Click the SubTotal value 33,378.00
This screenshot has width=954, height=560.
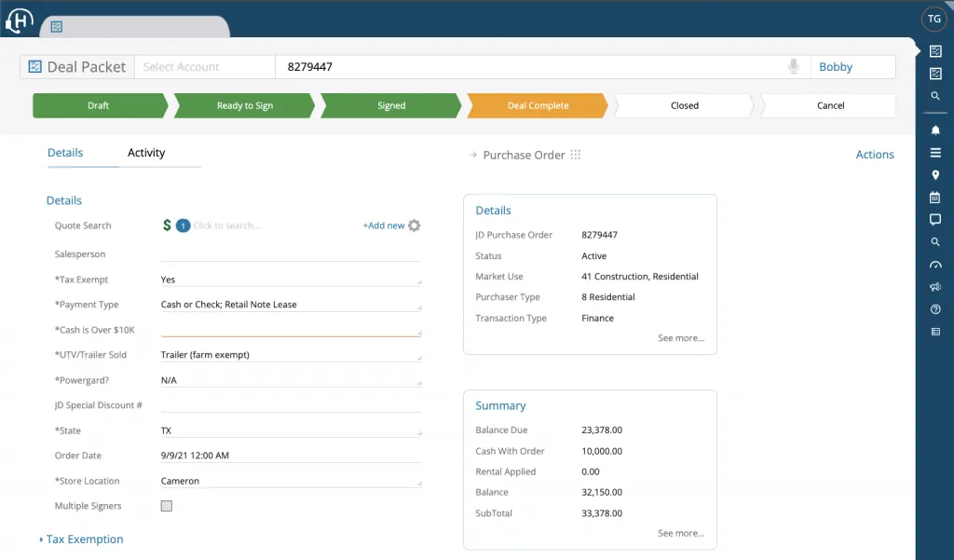coord(602,513)
